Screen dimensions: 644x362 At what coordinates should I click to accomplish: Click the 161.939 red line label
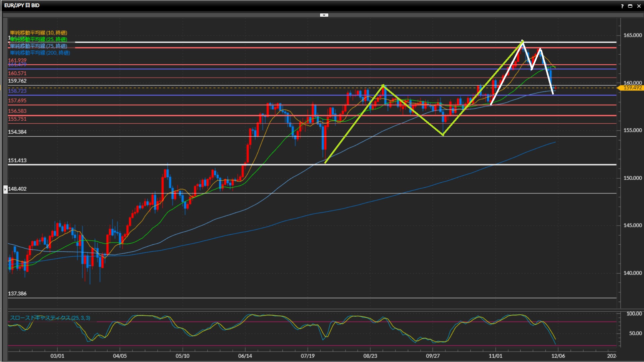[17, 60]
